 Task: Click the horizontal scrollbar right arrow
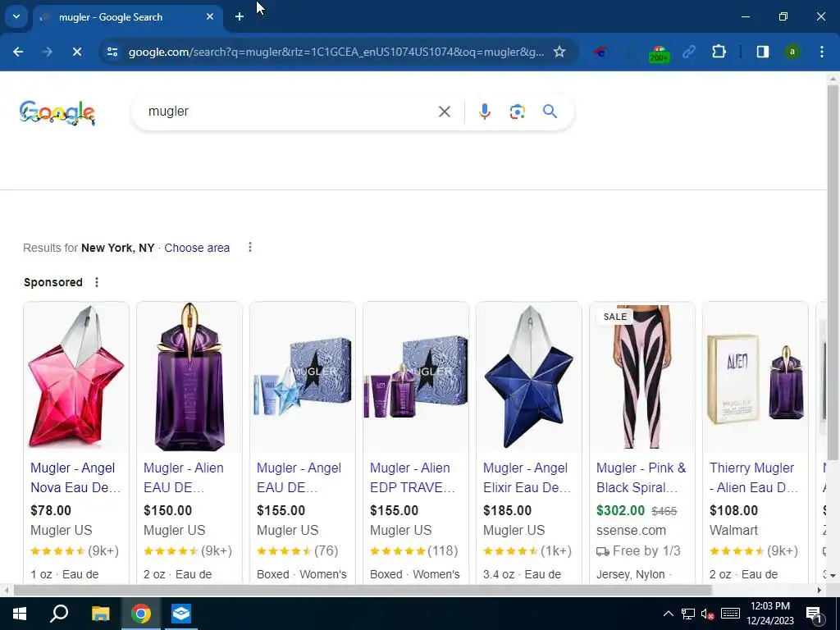pyautogui.click(x=819, y=591)
